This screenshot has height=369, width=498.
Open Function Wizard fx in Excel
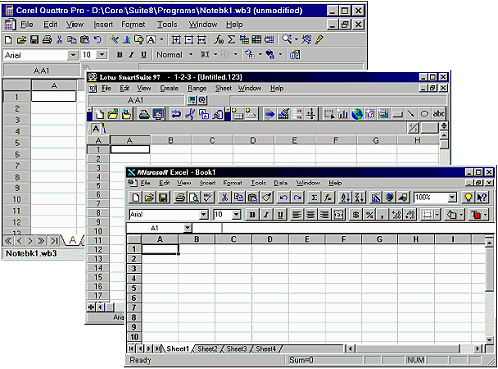pyautogui.click(x=328, y=198)
